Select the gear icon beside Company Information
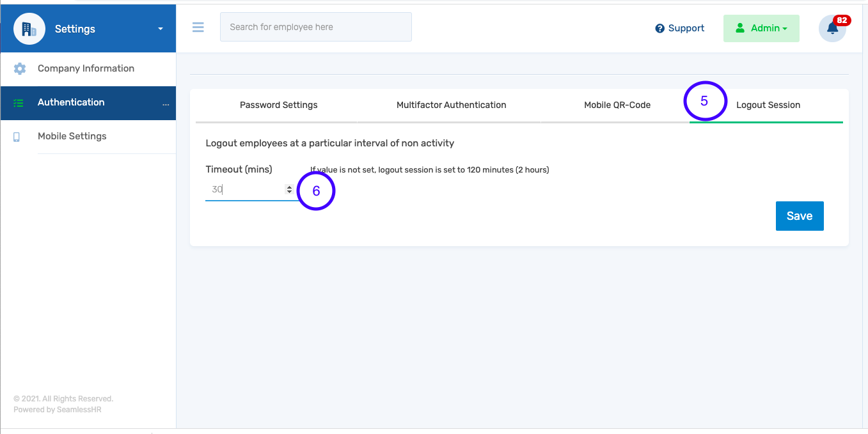Screen dimensions: 868x434 pos(19,68)
